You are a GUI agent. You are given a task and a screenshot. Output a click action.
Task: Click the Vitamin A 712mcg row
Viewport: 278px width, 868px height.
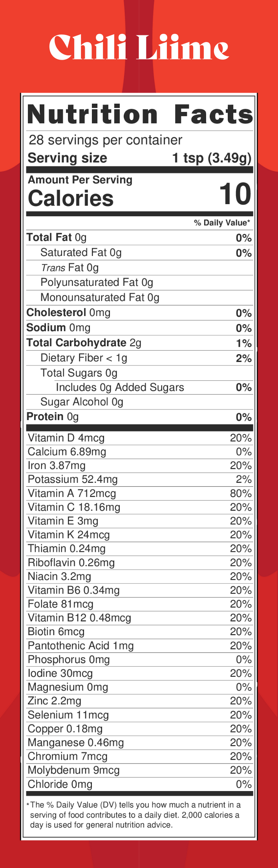click(139, 493)
